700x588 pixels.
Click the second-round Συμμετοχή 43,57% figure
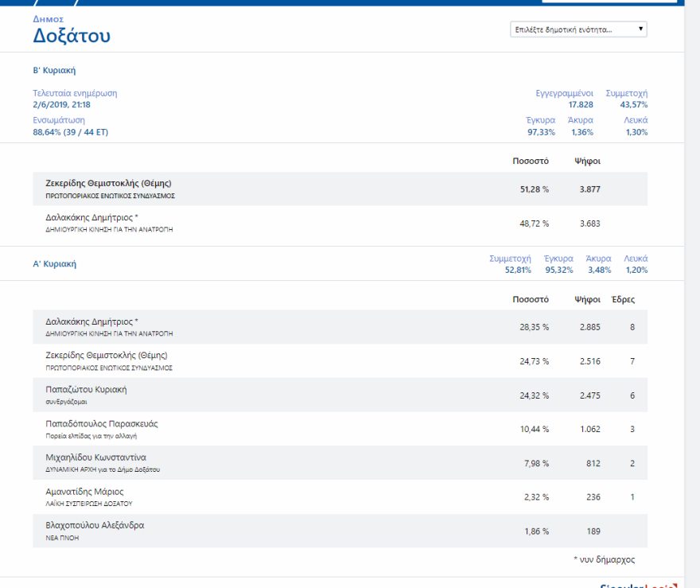(633, 105)
